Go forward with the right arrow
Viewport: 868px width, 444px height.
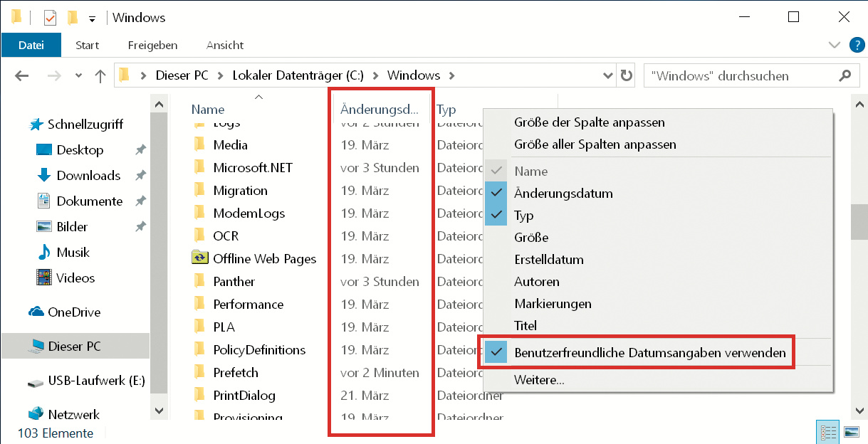coord(54,75)
